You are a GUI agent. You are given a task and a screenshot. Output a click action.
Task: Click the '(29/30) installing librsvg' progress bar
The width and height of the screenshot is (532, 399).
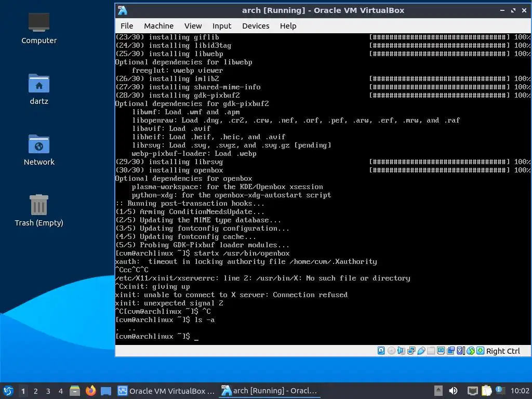pos(440,162)
